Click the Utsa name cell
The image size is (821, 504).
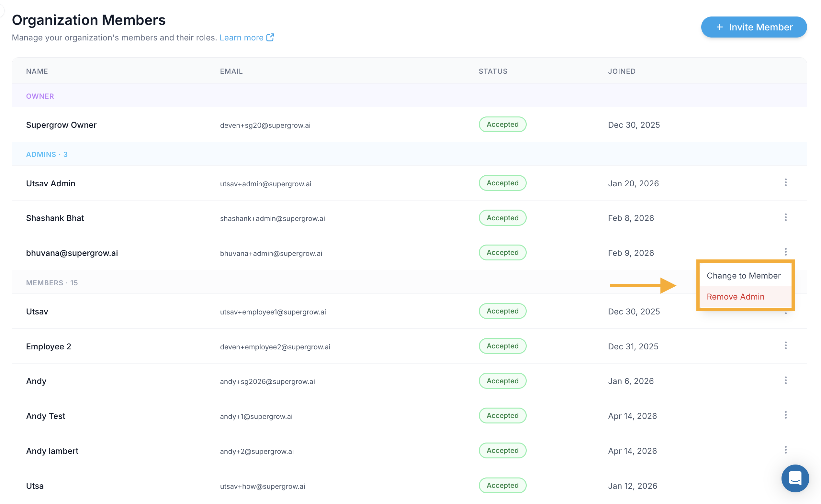(35, 486)
